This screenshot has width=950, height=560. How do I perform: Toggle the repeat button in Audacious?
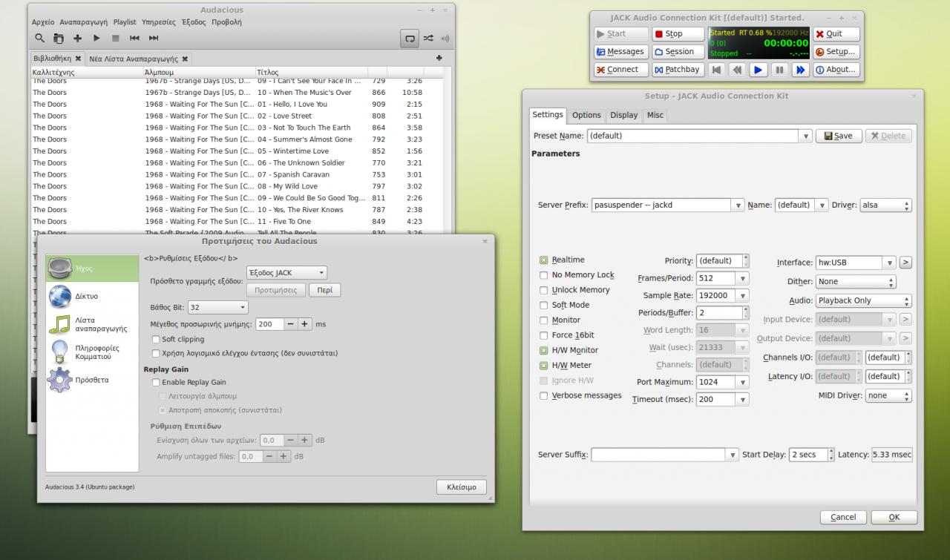point(409,39)
